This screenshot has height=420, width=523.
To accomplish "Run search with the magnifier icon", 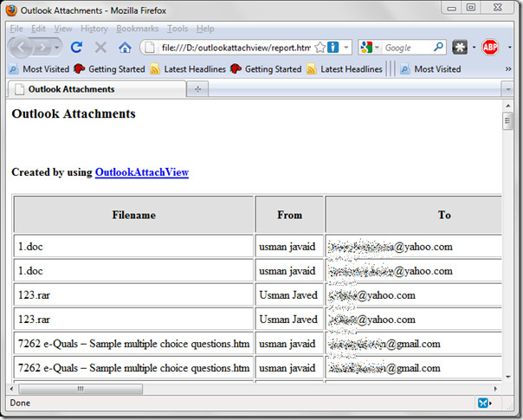I will 438,48.
